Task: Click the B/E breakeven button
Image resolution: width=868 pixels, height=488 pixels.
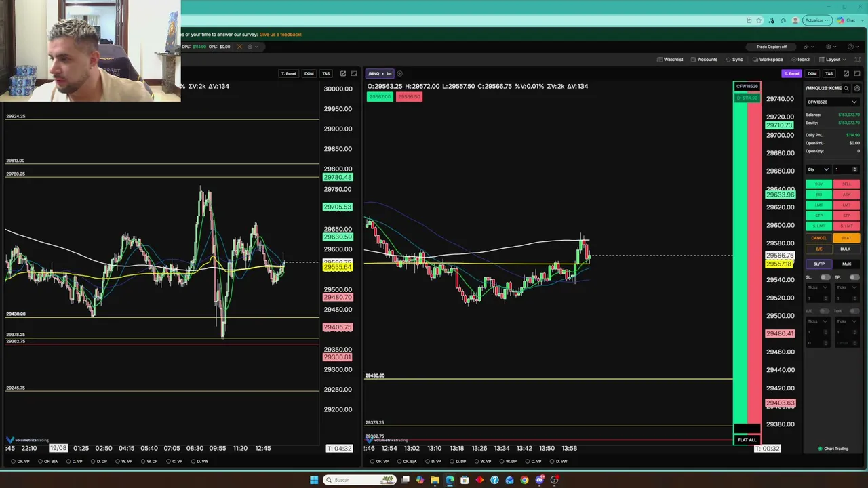Action: coord(818,249)
